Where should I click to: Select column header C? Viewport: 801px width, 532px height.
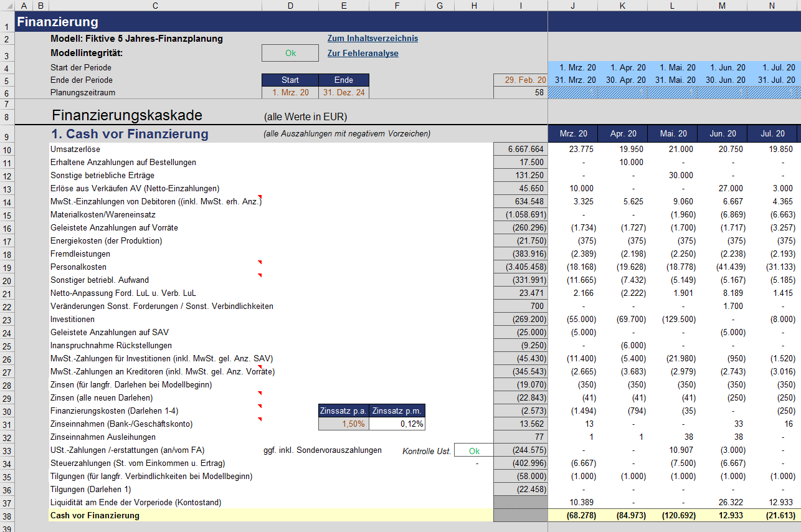[x=155, y=6]
